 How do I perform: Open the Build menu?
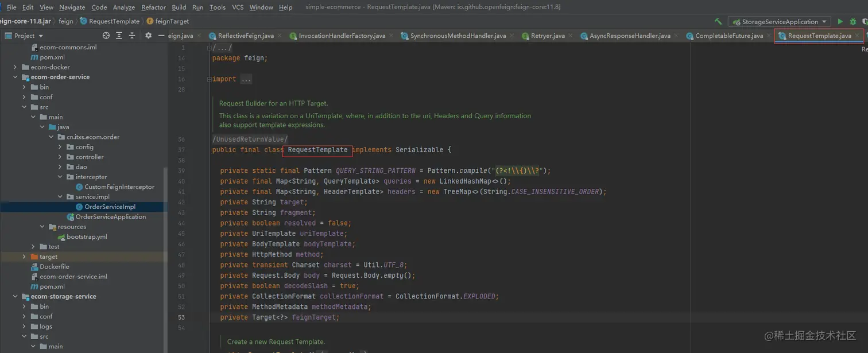click(x=179, y=7)
